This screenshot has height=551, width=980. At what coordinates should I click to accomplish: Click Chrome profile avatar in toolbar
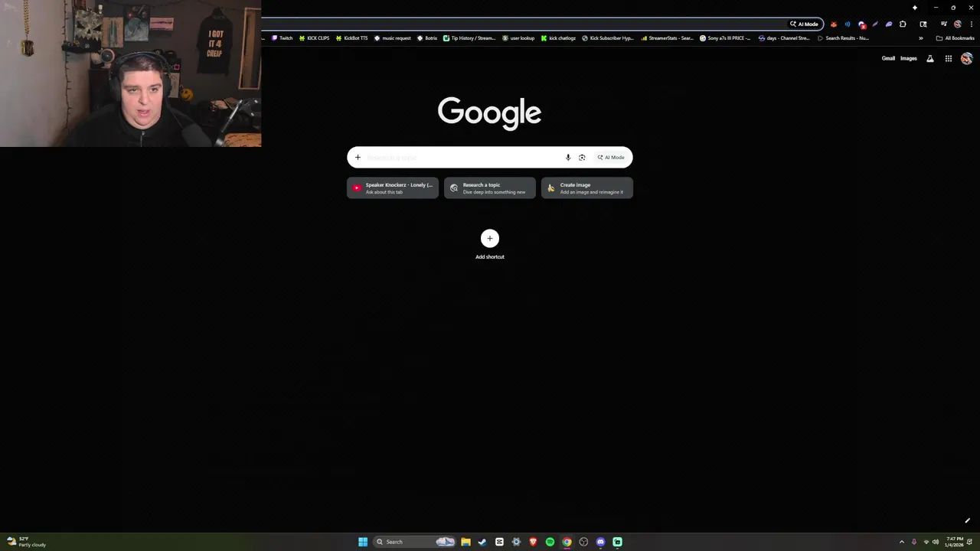(958, 24)
